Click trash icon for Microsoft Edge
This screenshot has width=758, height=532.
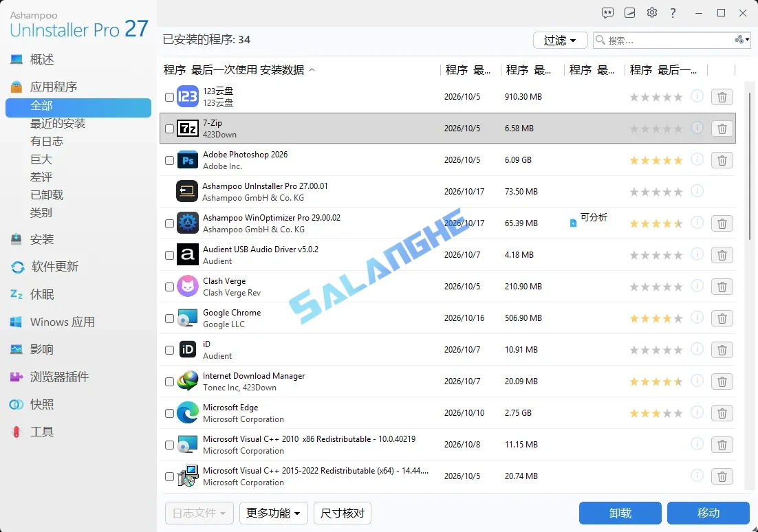coord(722,414)
